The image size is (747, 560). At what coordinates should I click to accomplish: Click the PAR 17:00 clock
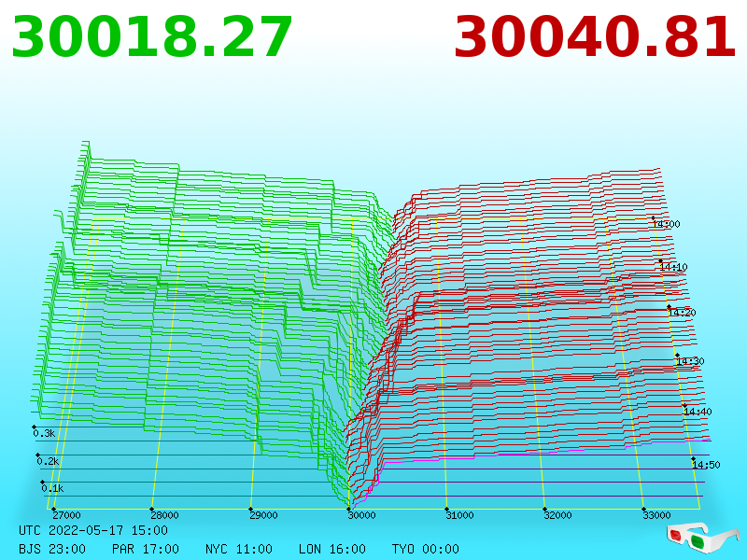point(146,549)
